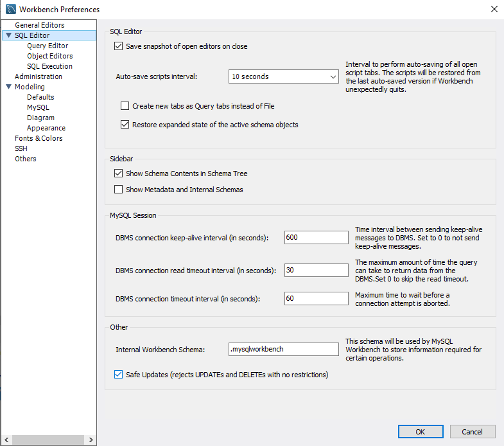Open the SSH preferences section

pyautogui.click(x=21, y=148)
